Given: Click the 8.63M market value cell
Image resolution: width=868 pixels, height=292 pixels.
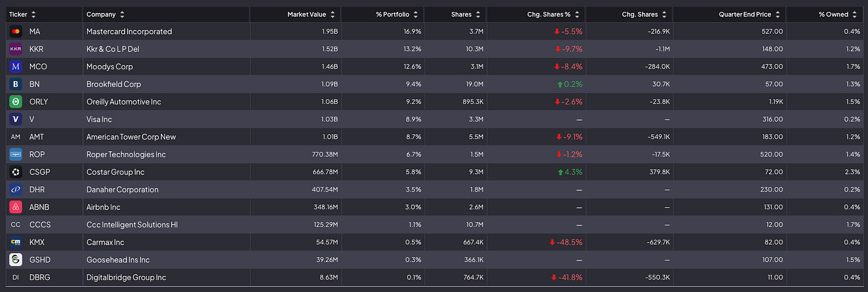Looking at the screenshot, I should (x=328, y=278).
